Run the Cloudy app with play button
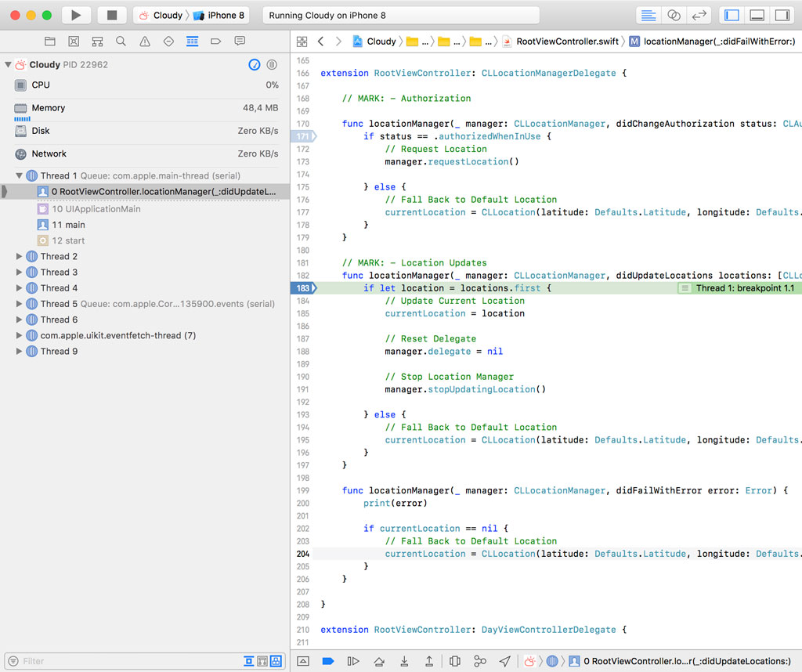 click(x=75, y=14)
